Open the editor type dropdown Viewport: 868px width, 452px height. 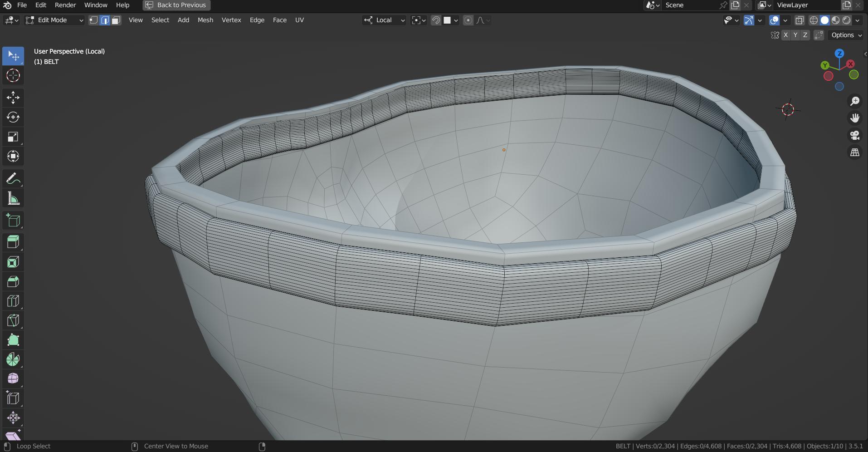(11, 20)
